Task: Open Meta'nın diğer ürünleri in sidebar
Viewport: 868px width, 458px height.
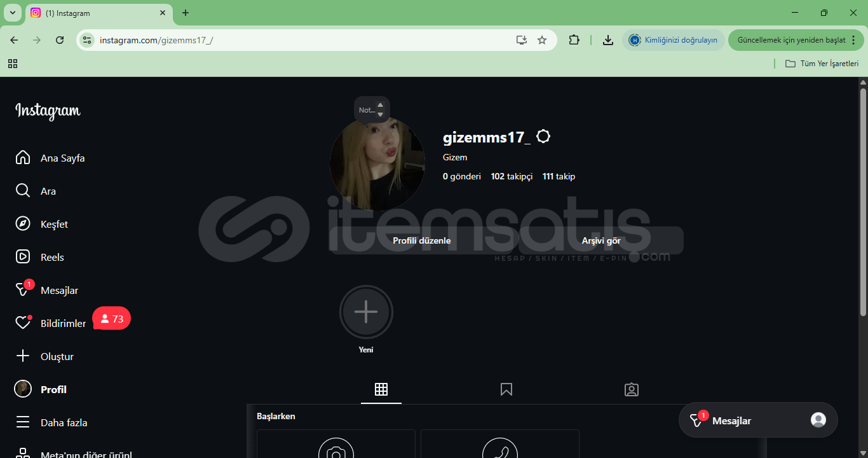Action: click(x=73, y=454)
